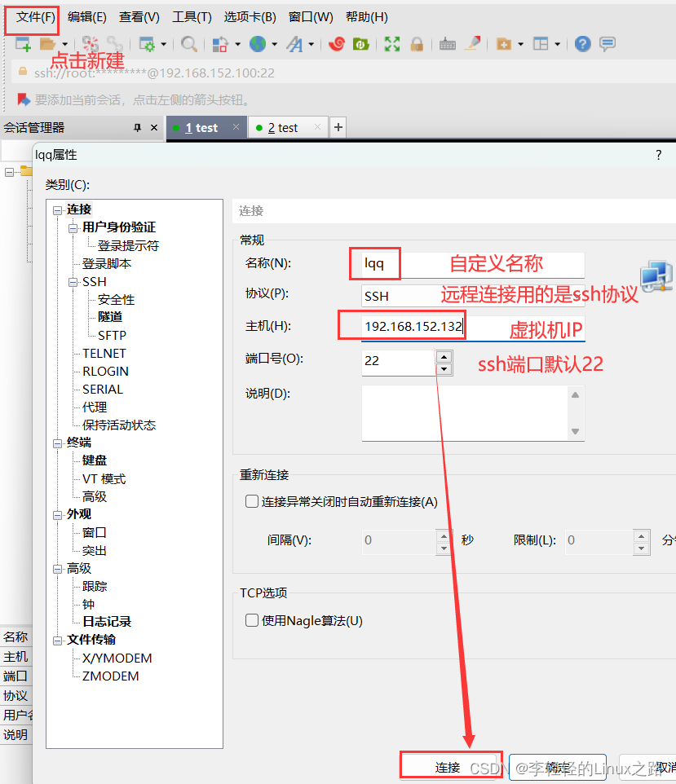Enable 连接异常关闭时自动重连接 checkbox
The height and width of the screenshot is (784, 676).
pyautogui.click(x=252, y=501)
